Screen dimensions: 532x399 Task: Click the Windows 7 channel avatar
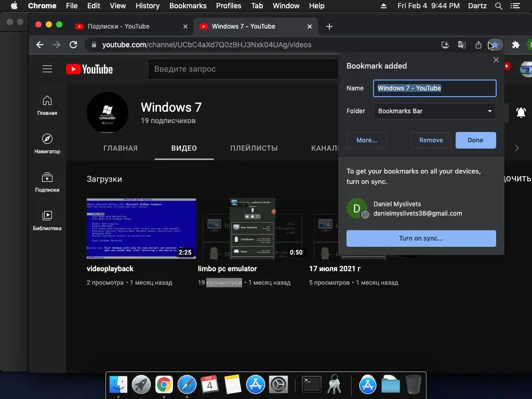point(108,113)
